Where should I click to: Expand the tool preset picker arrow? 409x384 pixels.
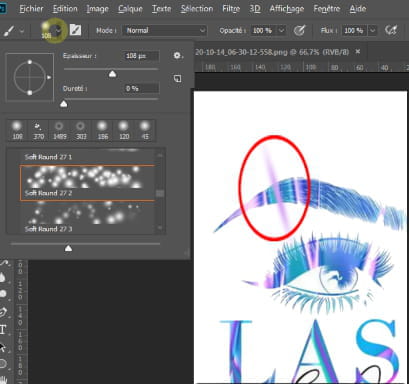click(22, 31)
